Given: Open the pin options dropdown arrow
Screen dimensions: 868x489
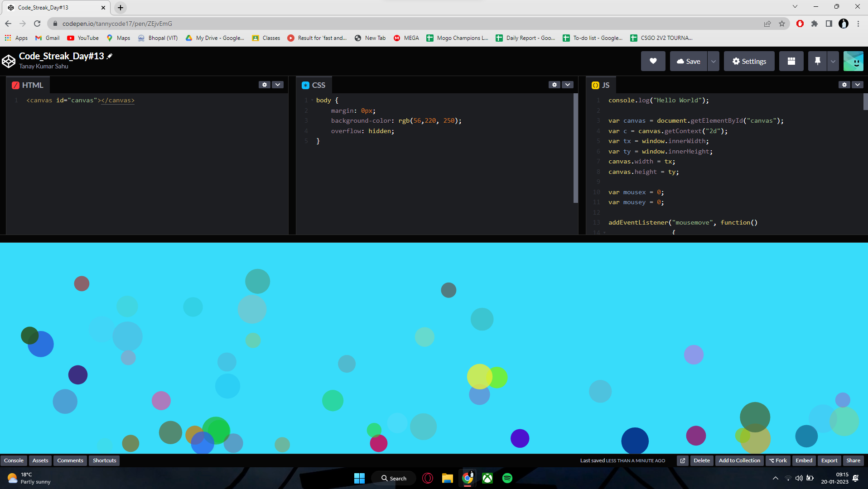Looking at the screenshot, I should coord(832,61).
